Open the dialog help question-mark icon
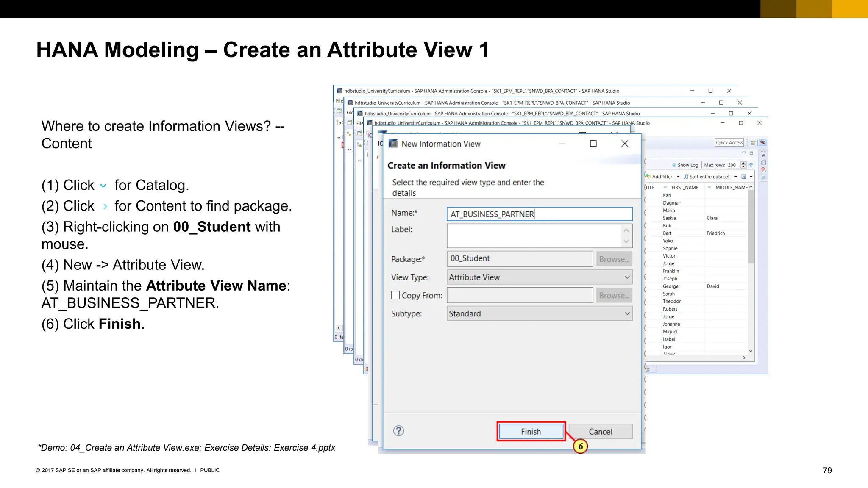 point(398,431)
